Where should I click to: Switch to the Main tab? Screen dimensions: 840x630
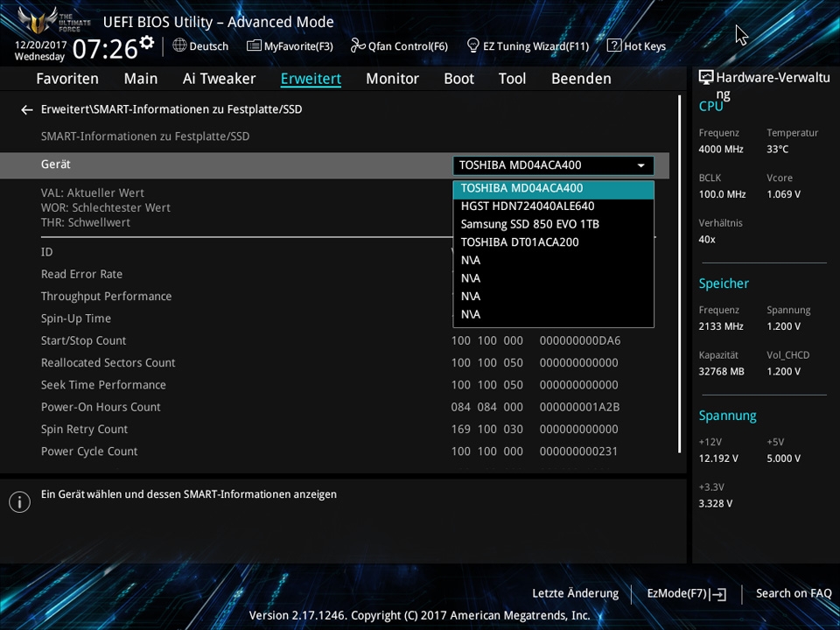(141, 79)
